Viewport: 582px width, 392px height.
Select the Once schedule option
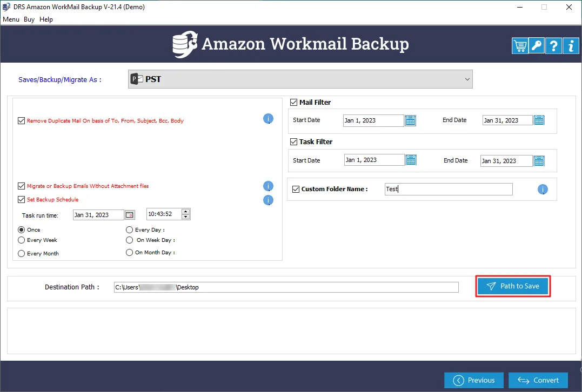click(22, 230)
